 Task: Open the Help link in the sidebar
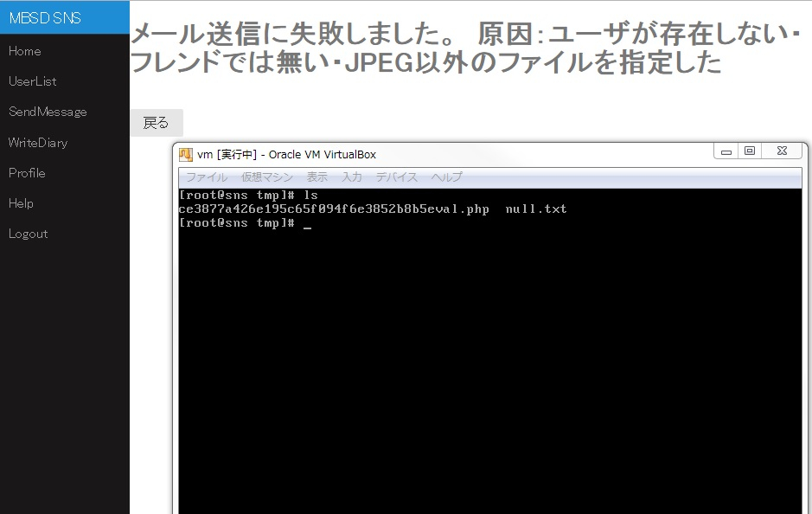[21, 203]
